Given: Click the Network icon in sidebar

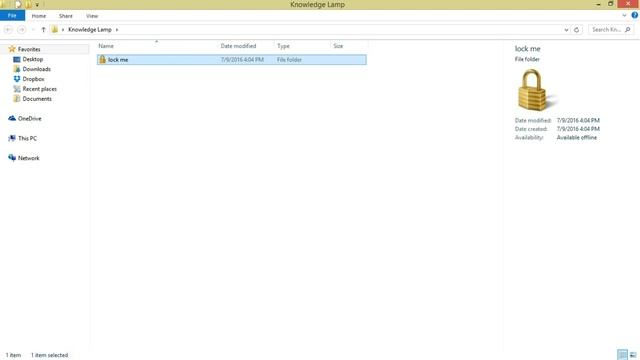Looking at the screenshot, I should [12, 158].
